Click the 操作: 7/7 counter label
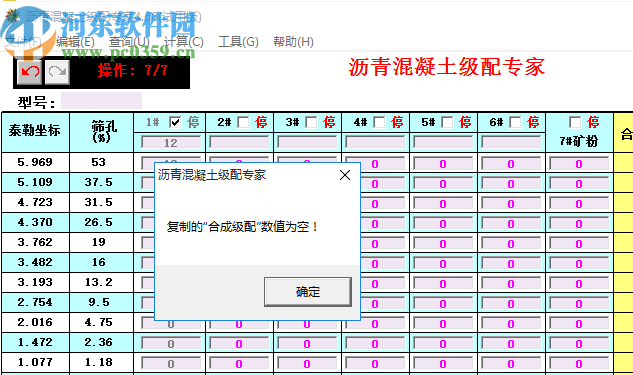633x375 pixels. (x=132, y=71)
